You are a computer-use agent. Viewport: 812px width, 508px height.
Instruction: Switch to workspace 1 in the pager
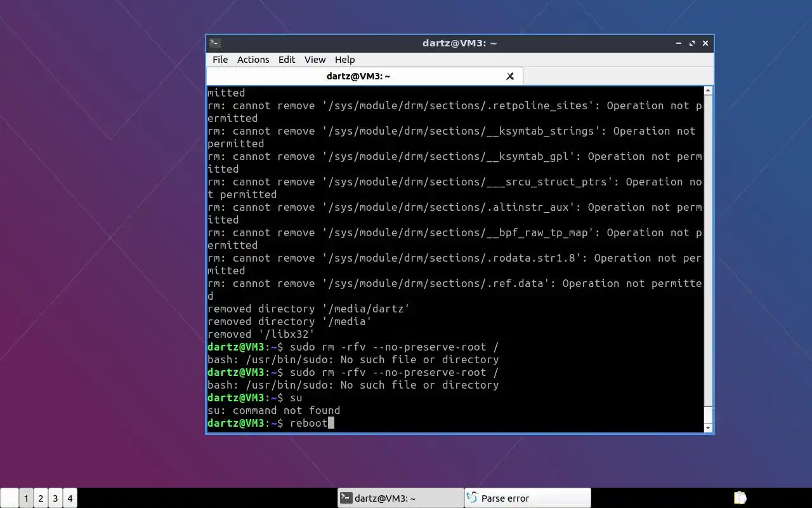pyautogui.click(x=26, y=498)
